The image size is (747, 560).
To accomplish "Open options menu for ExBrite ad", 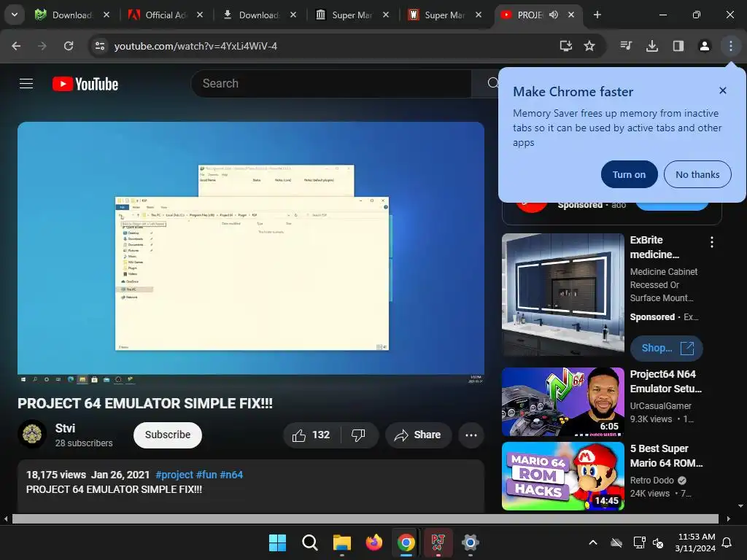I will (712, 242).
